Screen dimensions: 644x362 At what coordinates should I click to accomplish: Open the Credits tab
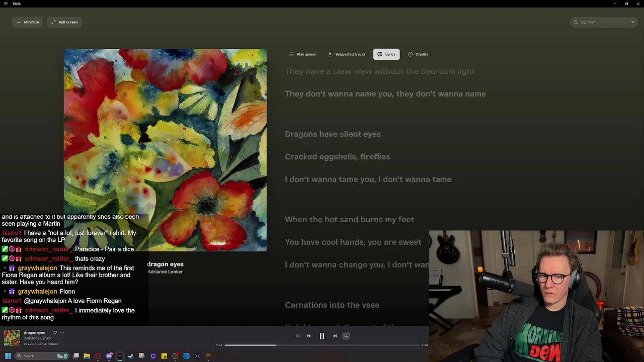pyautogui.click(x=418, y=54)
